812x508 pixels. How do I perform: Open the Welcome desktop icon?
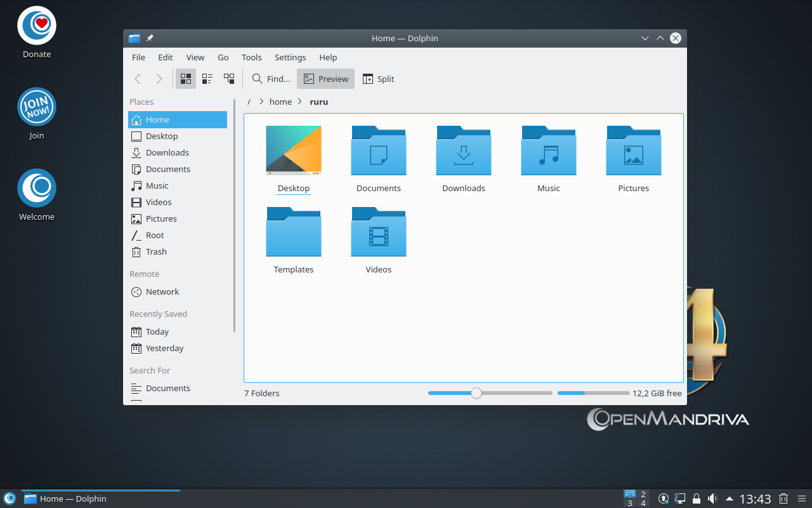click(x=37, y=189)
